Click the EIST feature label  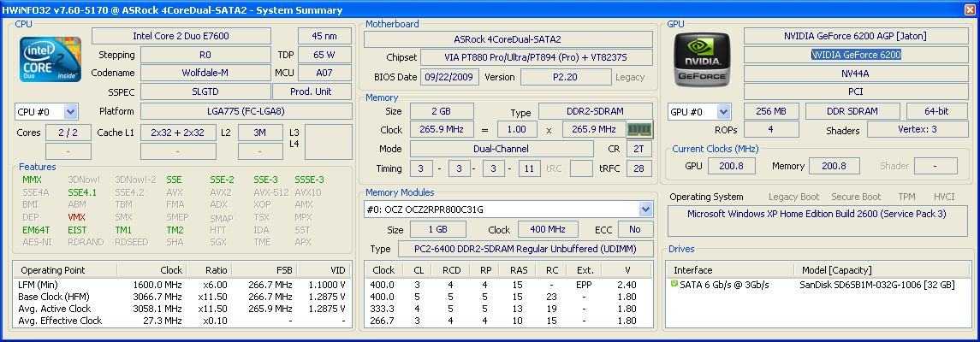click(78, 230)
